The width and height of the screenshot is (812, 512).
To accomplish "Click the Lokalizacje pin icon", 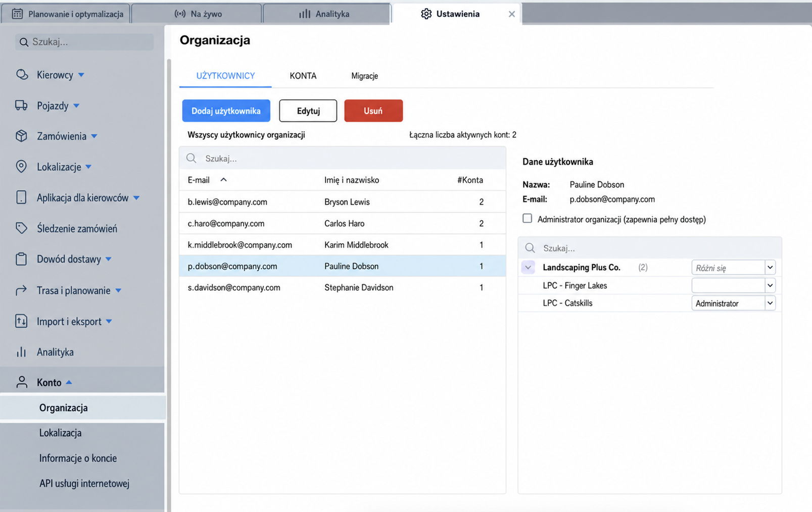I will pos(21,167).
